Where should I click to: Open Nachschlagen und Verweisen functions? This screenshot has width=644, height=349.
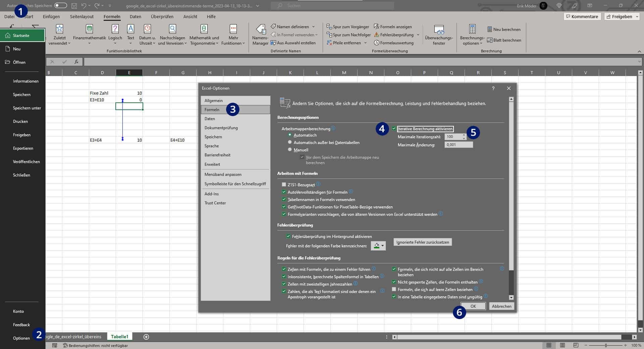click(x=172, y=35)
